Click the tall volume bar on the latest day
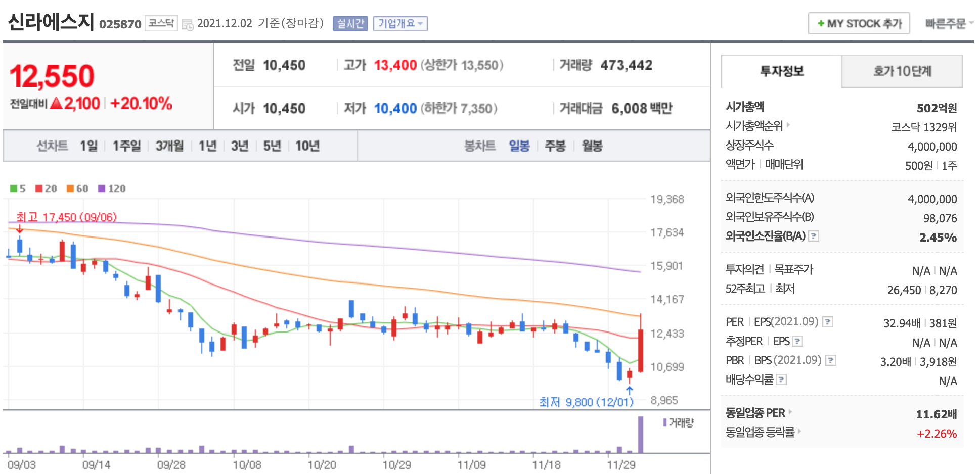This screenshot has height=474, width=980. coord(641,435)
